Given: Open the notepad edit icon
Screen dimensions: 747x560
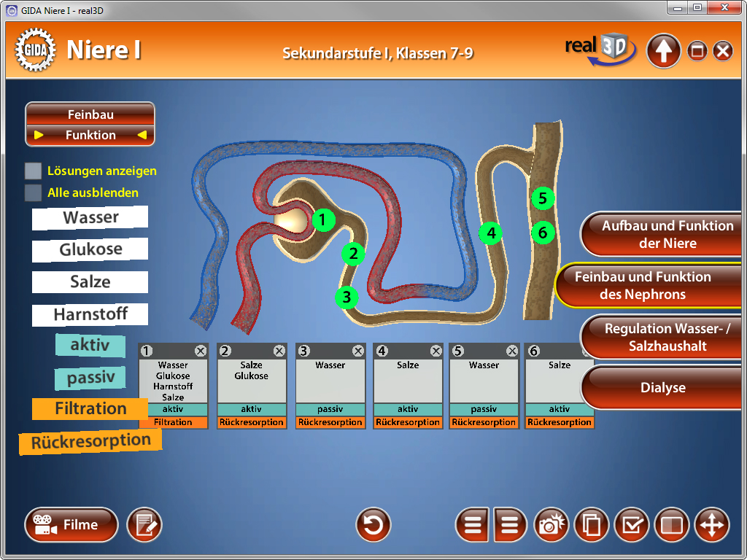Looking at the screenshot, I should coord(144,525).
